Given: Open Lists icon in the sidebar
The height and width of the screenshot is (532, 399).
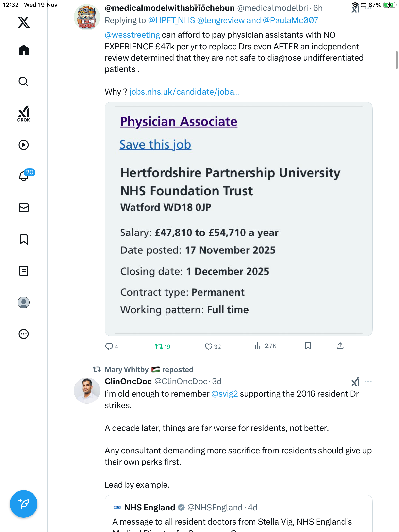Looking at the screenshot, I should (24, 271).
